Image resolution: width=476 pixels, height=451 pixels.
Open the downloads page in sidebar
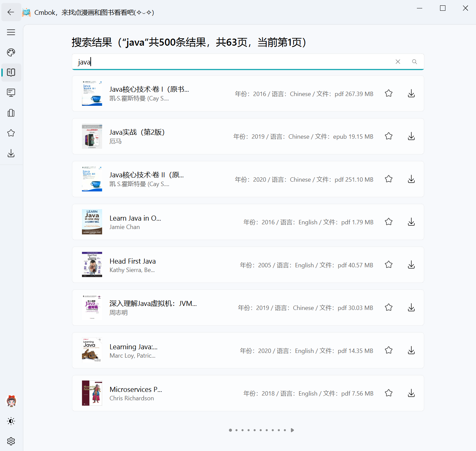[11, 153]
